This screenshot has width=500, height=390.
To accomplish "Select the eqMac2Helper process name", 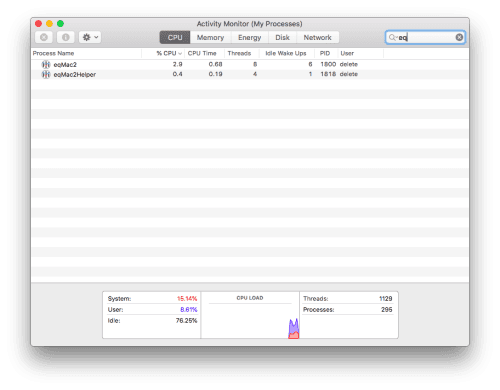I will click(x=75, y=75).
